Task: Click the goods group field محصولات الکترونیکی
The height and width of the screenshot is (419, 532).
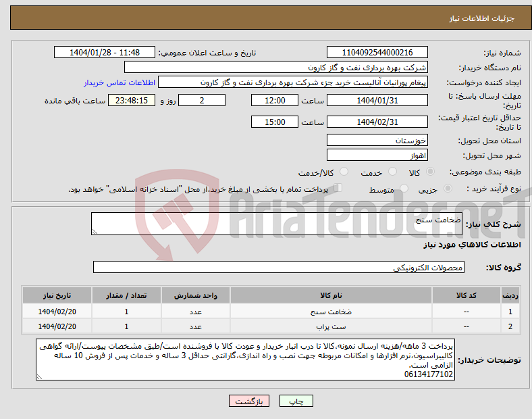Action: [279, 267]
